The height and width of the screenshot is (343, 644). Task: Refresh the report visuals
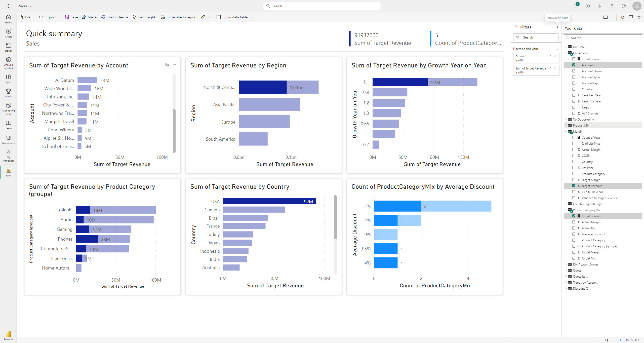[623, 17]
